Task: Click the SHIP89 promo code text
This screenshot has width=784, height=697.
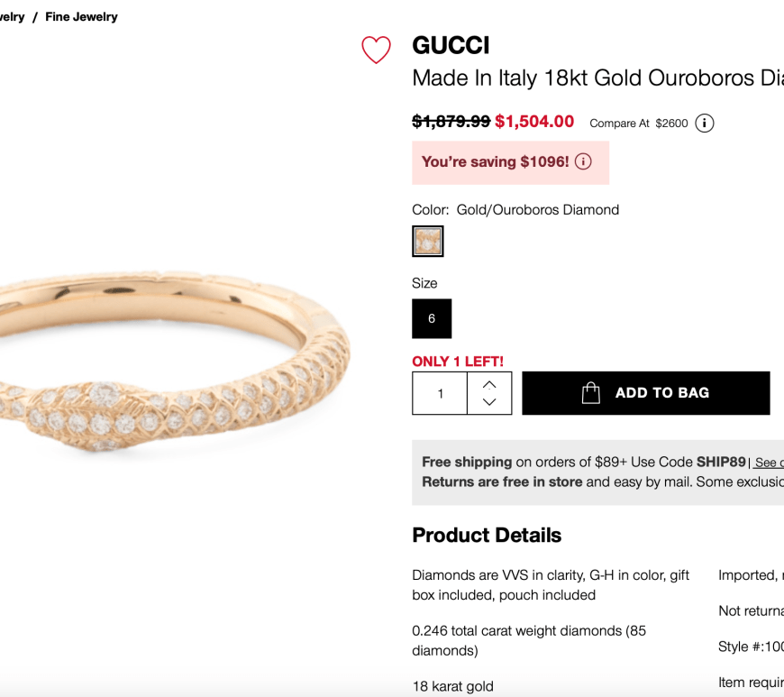Action: [721, 462]
